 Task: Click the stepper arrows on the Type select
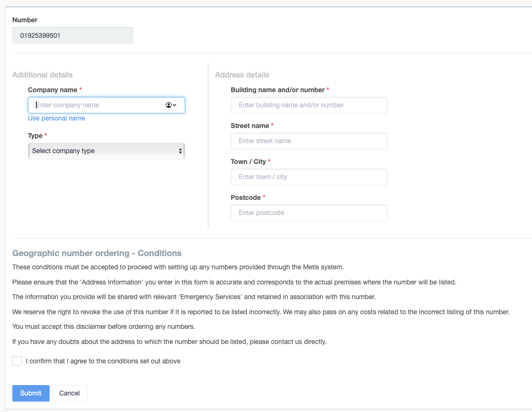coord(180,151)
